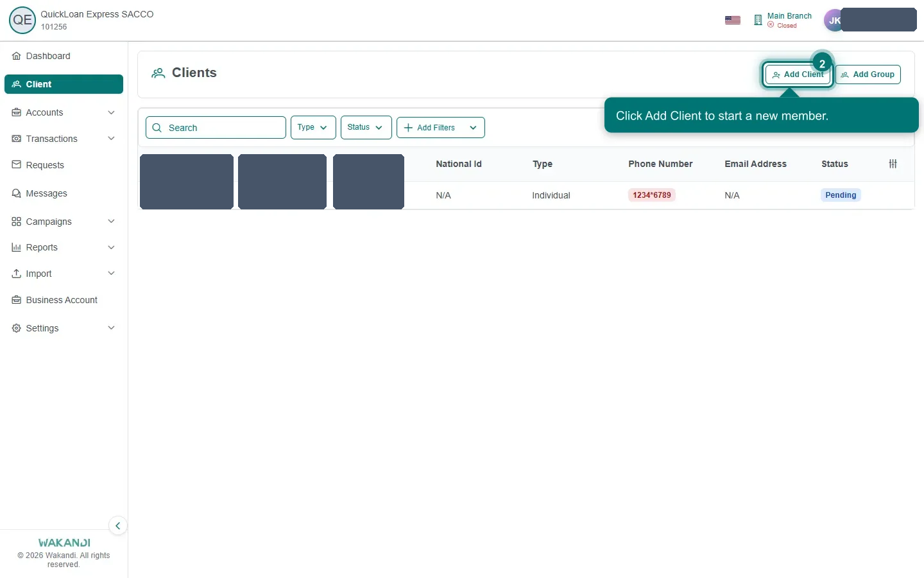Viewport: 924px width, 578px height.
Task: Expand the Reports chevron
Action: (x=111, y=247)
